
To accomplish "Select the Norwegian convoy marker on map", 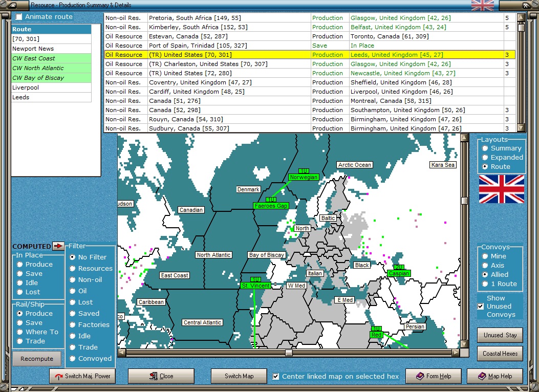I will click(x=304, y=177).
